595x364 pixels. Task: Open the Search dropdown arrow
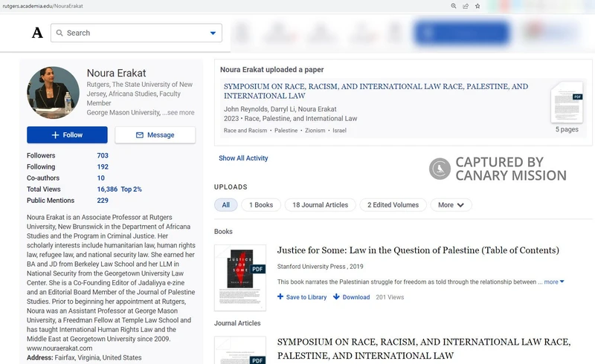point(213,33)
